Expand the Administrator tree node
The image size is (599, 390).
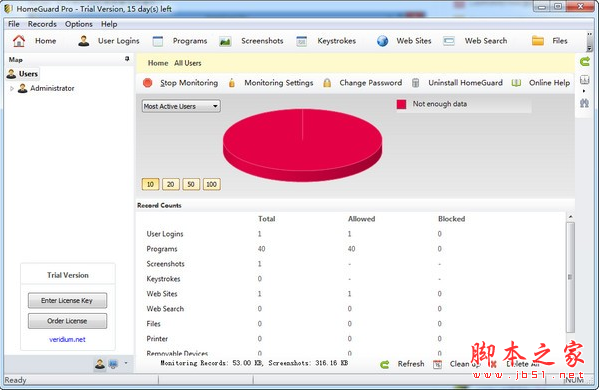(x=12, y=88)
